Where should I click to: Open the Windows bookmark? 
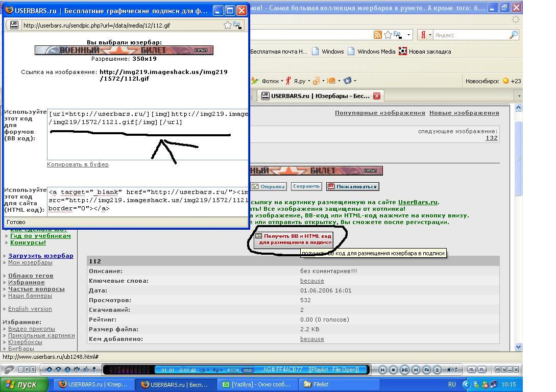coord(328,52)
